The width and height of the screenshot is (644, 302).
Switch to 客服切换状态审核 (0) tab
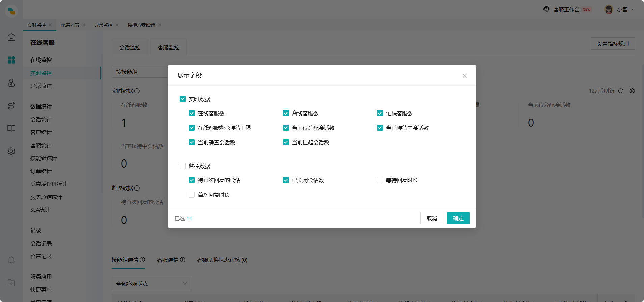[x=222, y=260]
